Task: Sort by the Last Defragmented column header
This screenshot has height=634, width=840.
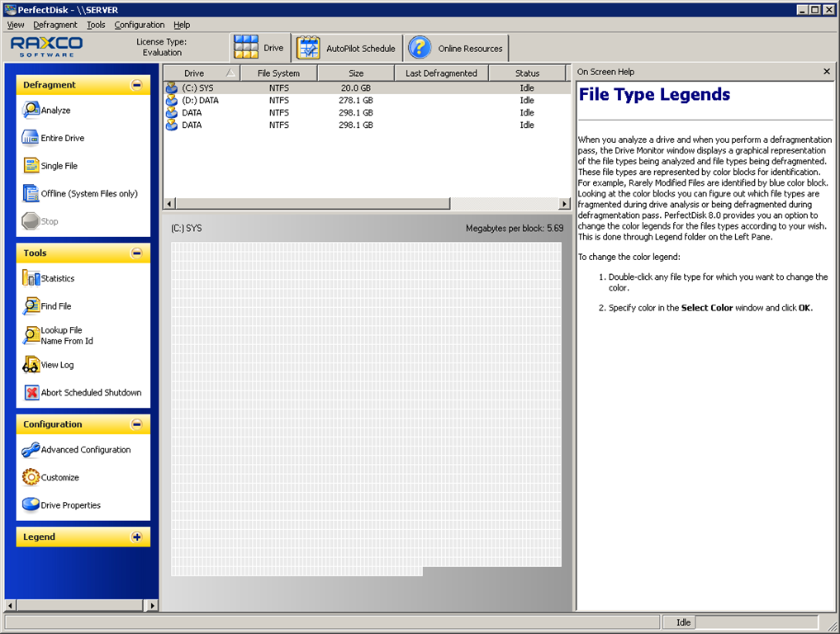Action: (x=441, y=73)
